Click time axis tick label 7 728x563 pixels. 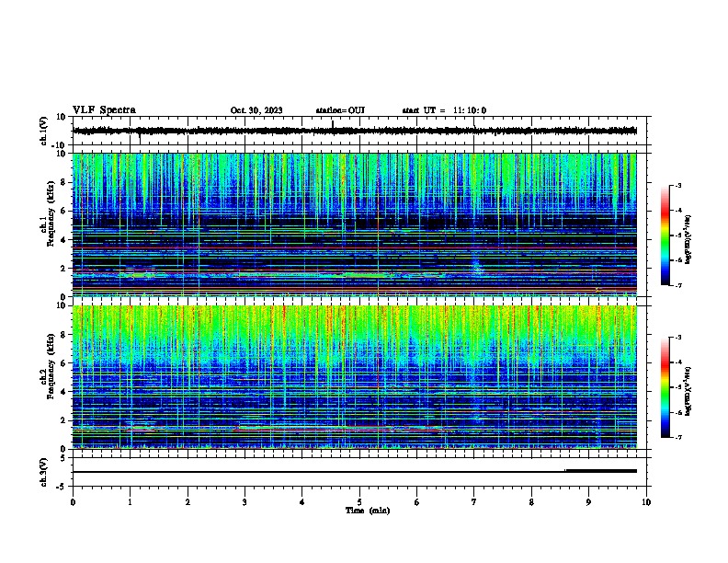click(x=474, y=502)
